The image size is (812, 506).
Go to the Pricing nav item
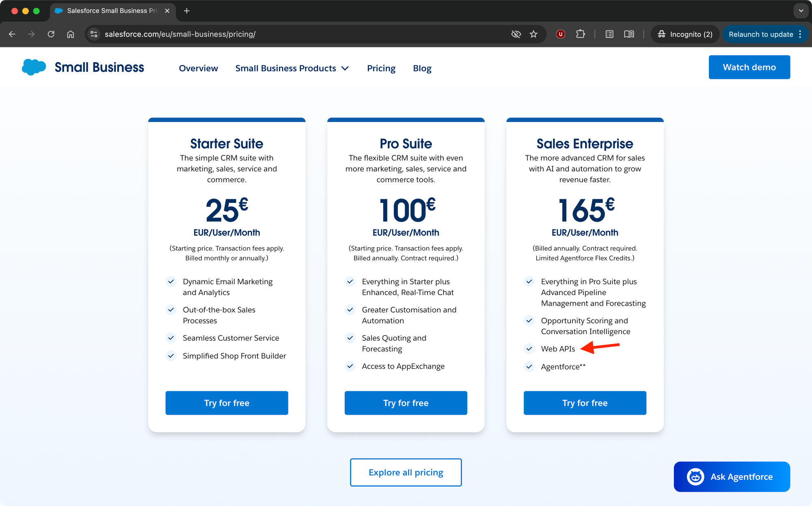381,68
